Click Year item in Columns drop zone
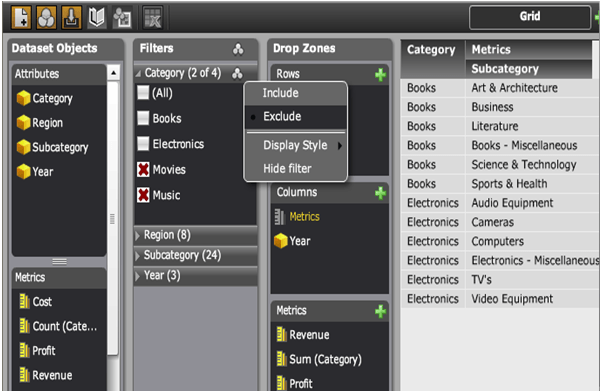 (x=292, y=241)
